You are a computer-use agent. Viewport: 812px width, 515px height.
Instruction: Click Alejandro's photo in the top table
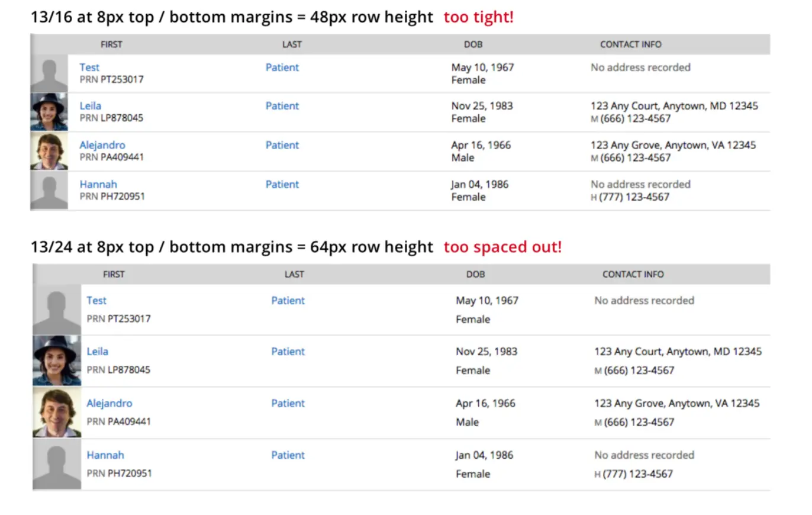49,151
